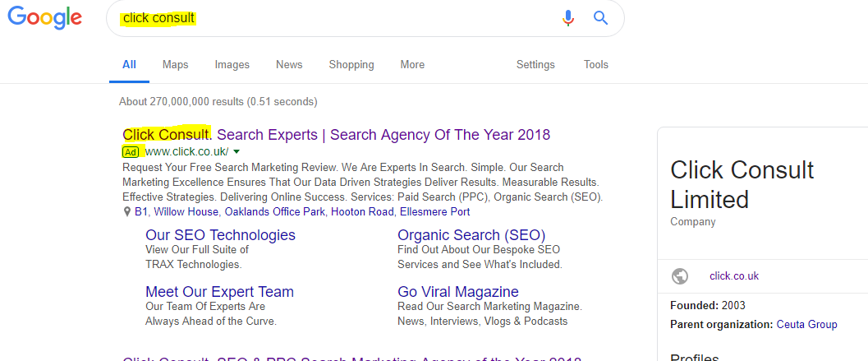Click the map pin location icon

click(127, 211)
